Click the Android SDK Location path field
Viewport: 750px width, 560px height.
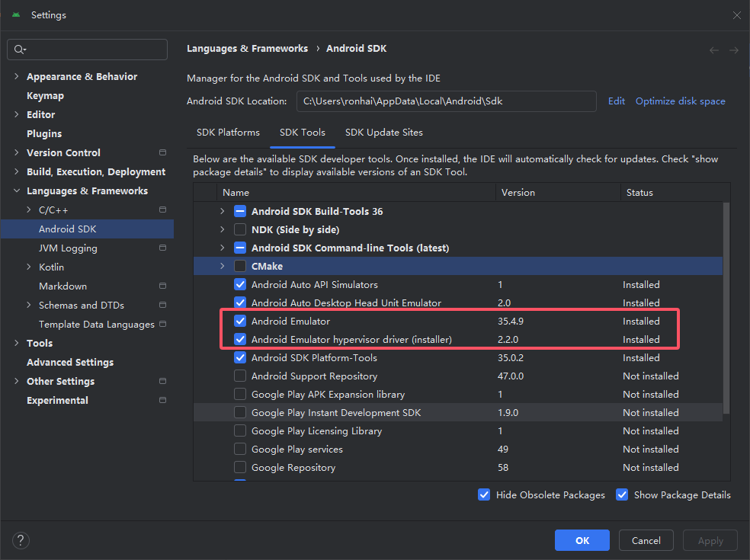click(447, 101)
